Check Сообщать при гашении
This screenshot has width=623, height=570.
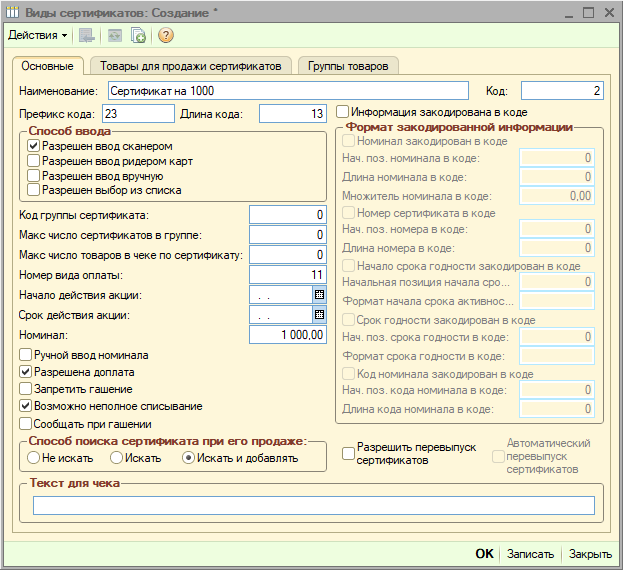pyautogui.click(x=25, y=424)
